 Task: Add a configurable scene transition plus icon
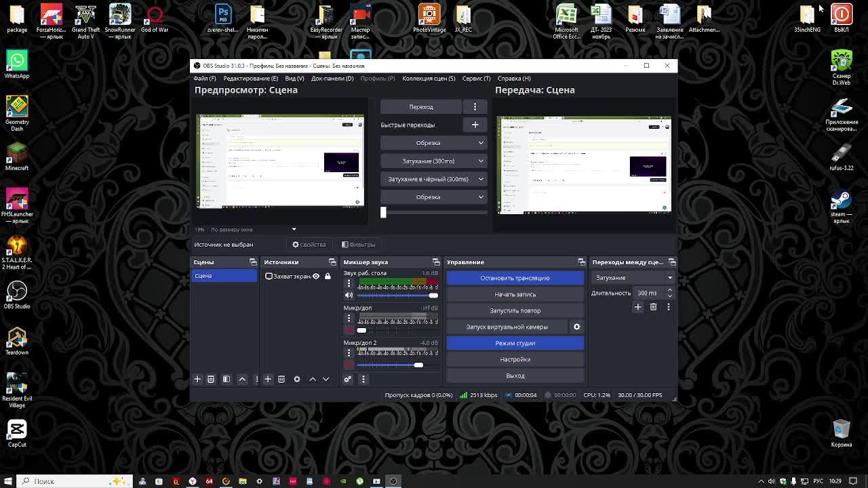[637, 307]
